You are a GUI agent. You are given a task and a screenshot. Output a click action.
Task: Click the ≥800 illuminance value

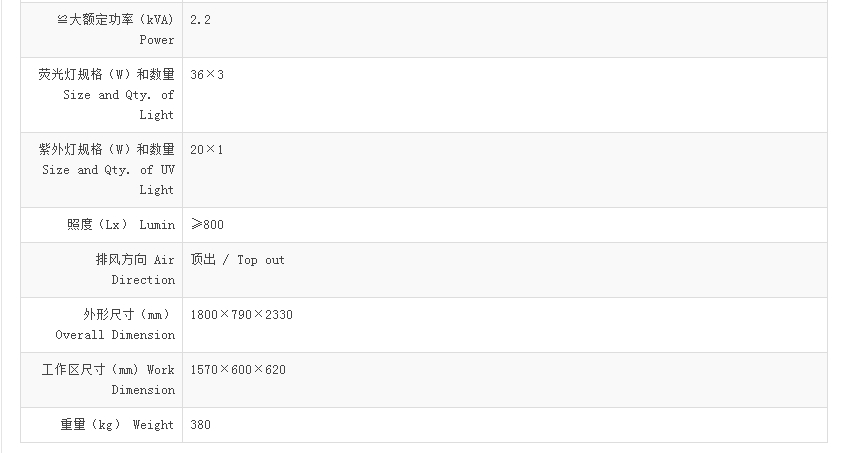(x=207, y=225)
